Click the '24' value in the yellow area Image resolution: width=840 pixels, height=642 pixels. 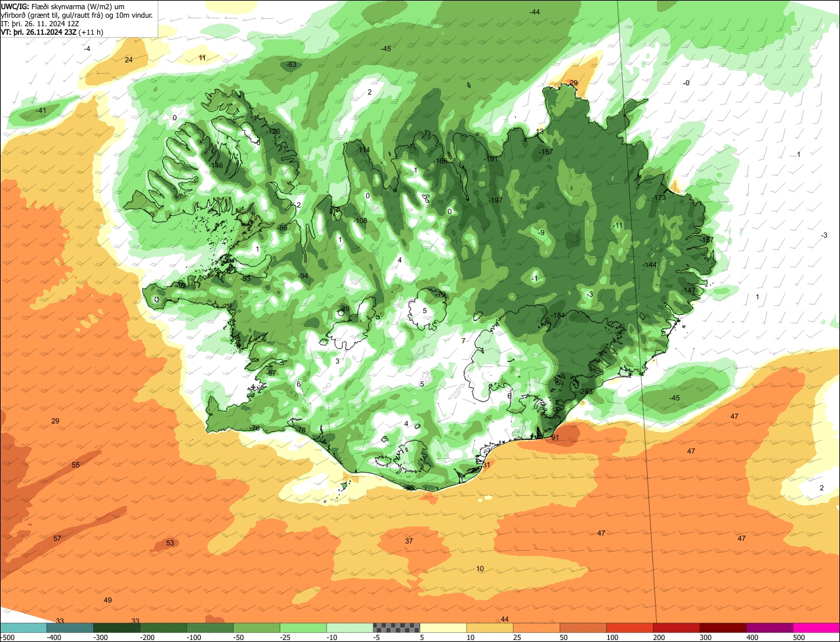click(129, 60)
